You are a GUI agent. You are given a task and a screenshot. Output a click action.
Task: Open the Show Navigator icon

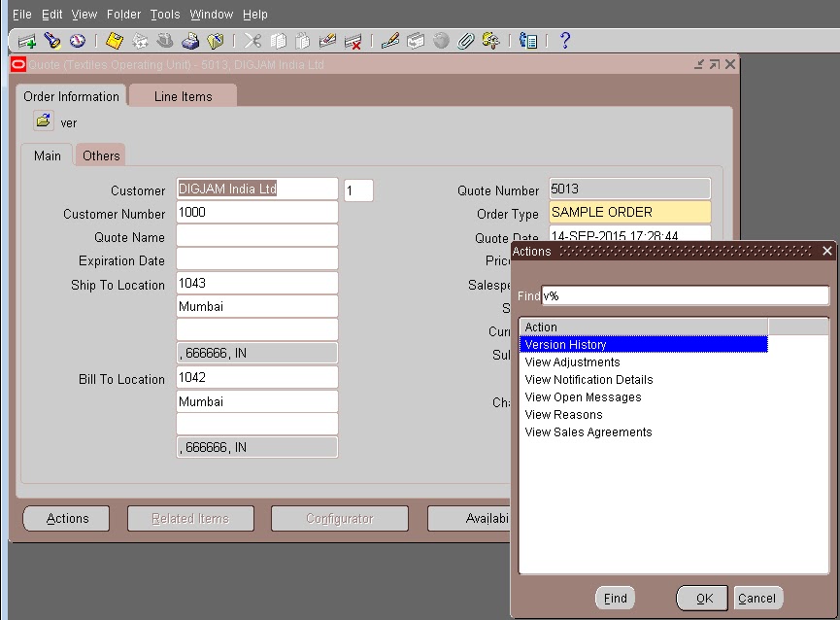click(78, 43)
